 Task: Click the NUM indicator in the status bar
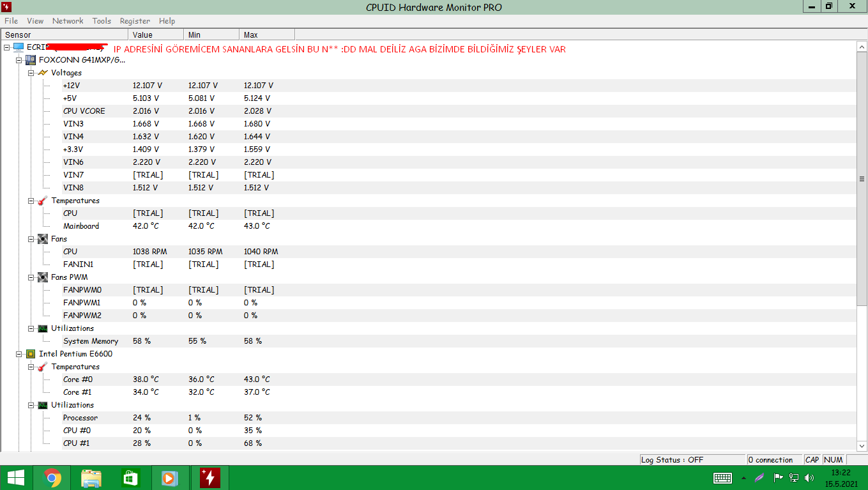[833, 459]
